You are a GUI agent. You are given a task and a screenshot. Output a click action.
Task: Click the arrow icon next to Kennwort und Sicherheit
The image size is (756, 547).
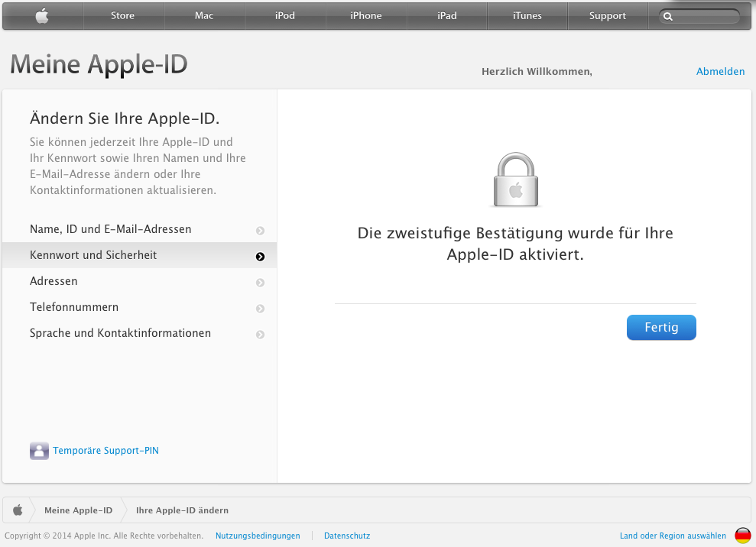pos(261,257)
